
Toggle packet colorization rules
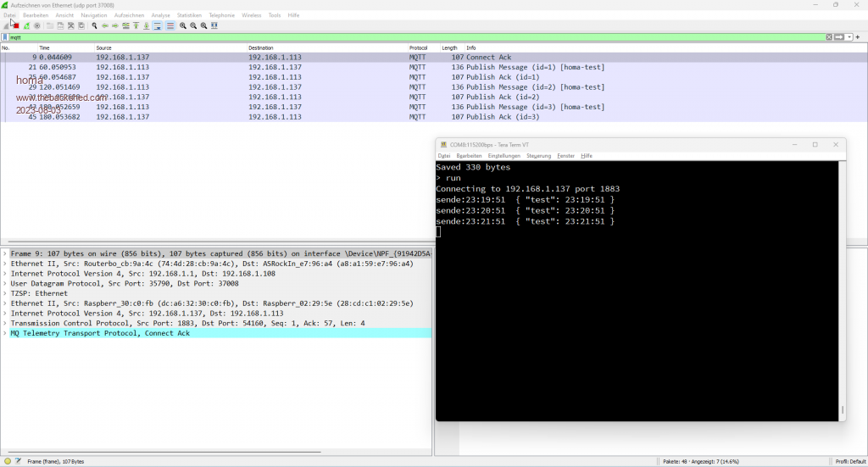(x=170, y=26)
